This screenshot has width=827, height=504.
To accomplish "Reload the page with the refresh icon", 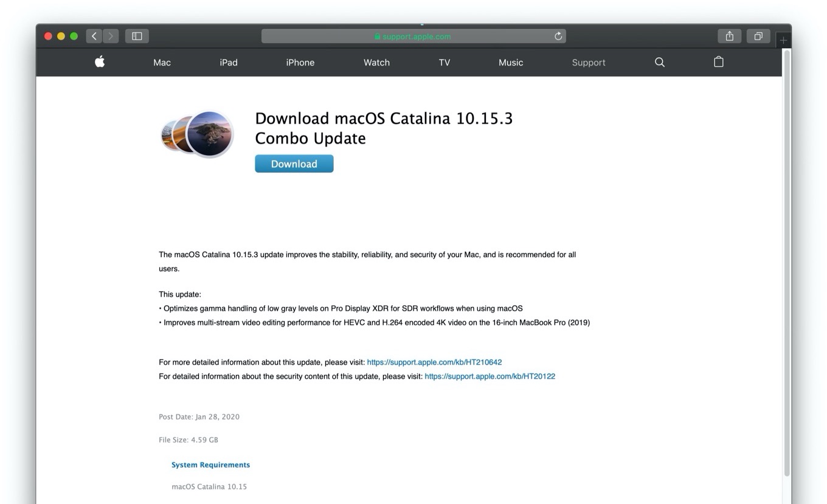I will tap(558, 36).
